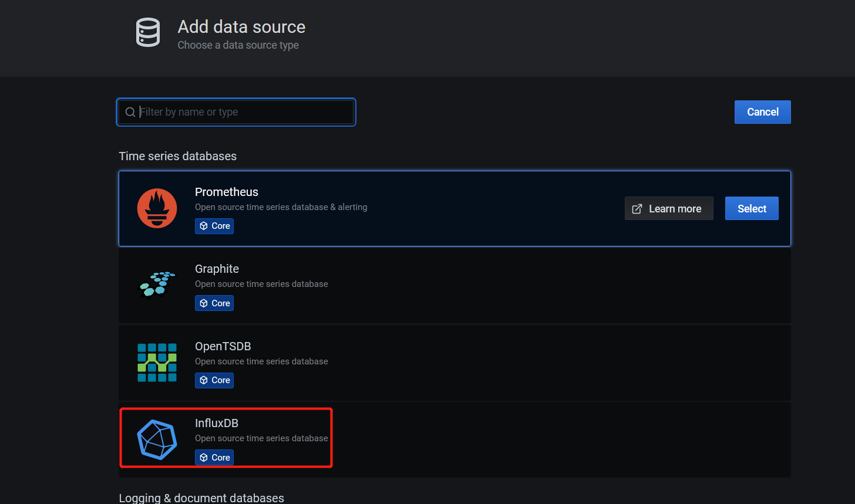
Task: Select the highlighted InfluxDB card
Action: (225, 438)
